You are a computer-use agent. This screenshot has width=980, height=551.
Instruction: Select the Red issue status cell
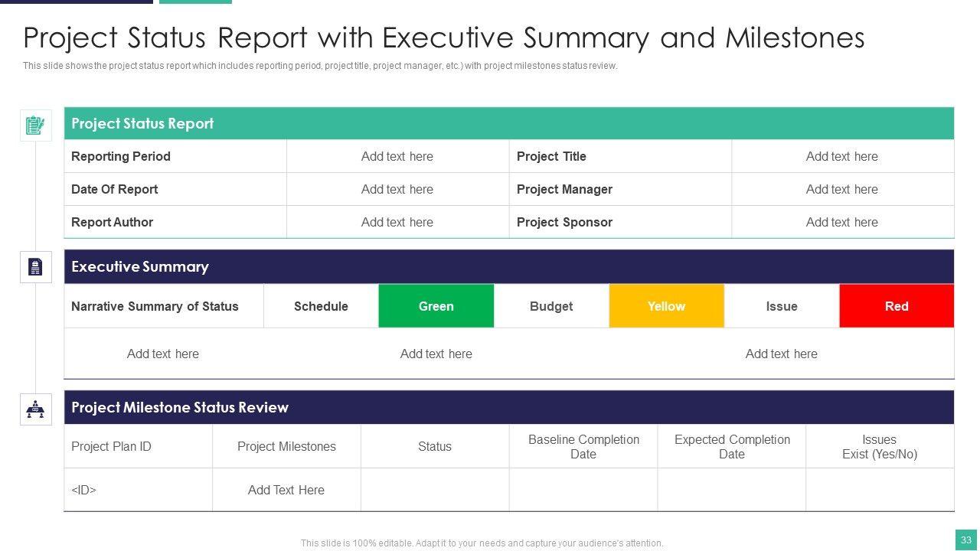coord(897,306)
